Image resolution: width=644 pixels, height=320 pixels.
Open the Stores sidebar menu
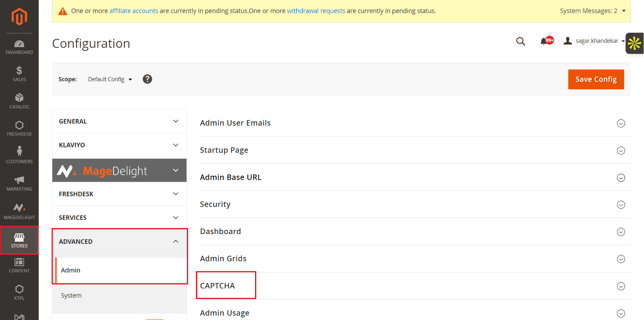tap(19, 240)
